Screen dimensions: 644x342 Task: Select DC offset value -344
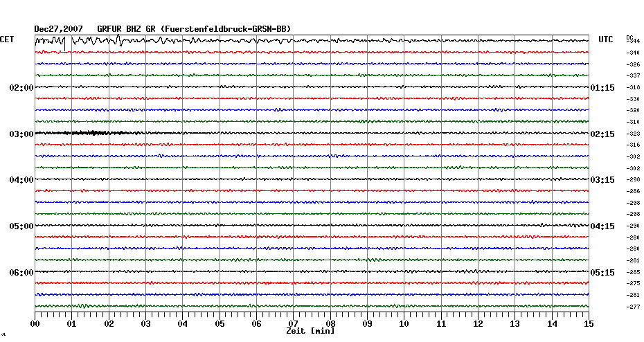(x=634, y=41)
